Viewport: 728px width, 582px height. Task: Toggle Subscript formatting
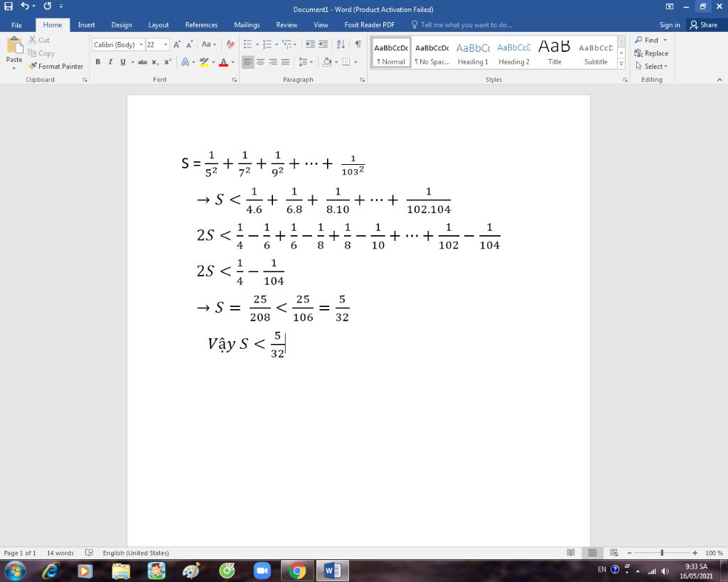(155, 62)
